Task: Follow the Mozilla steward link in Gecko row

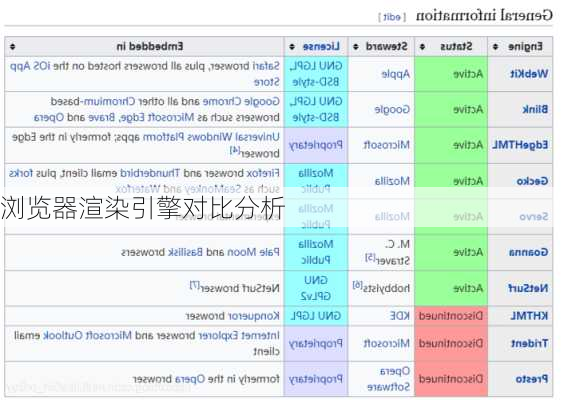Action: pos(392,181)
